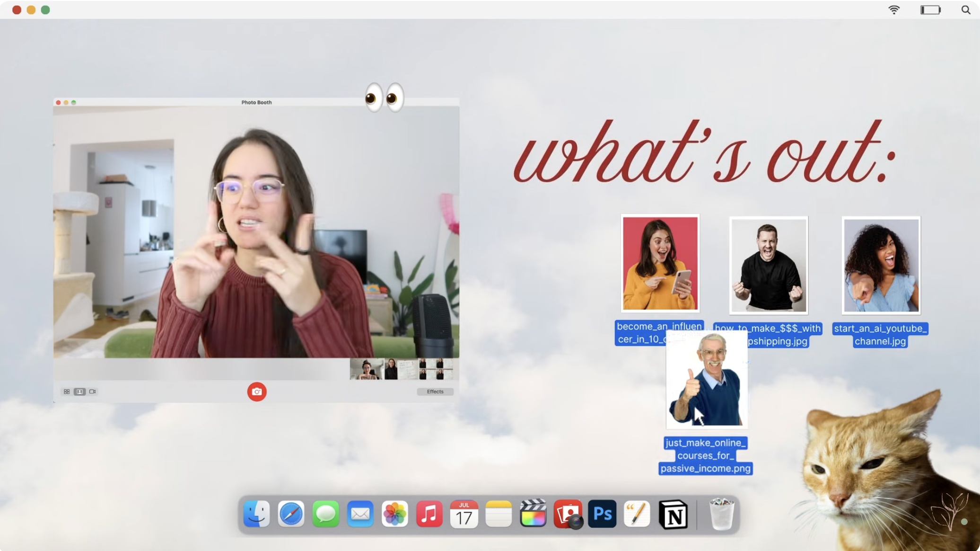980x551 pixels.
Task: Launch Photoshop from the dock
Action: 602,514
